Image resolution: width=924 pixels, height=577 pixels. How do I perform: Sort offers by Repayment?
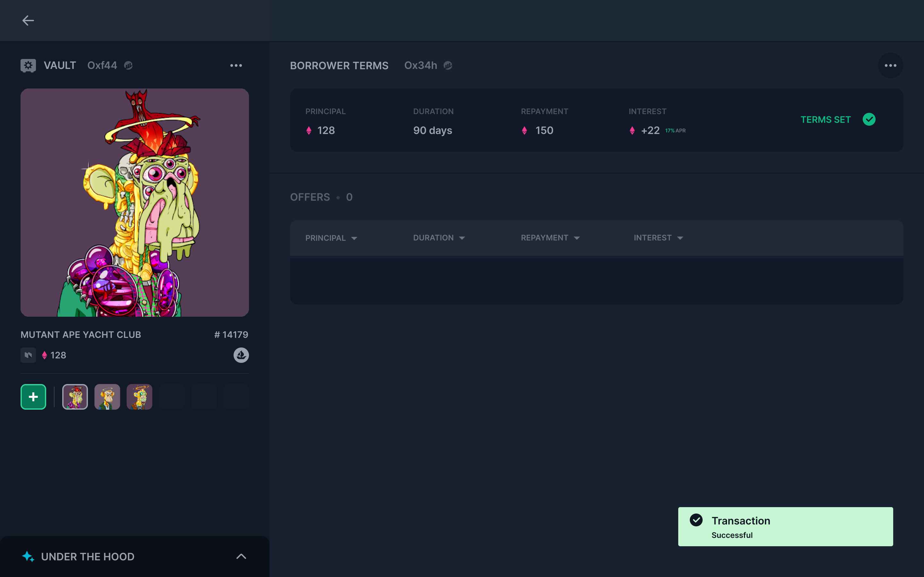pos(550,238)
